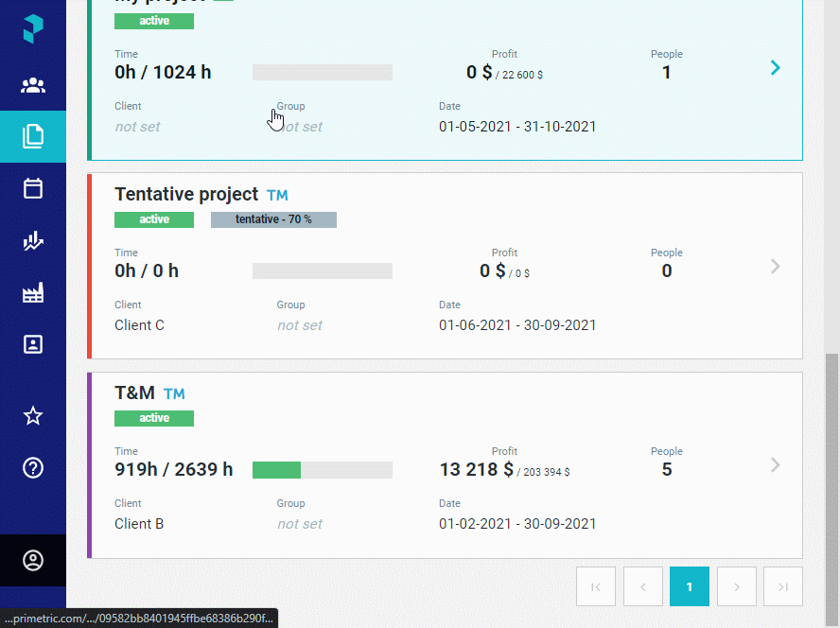Go to last page of pagination
The width and height of the screenshot is (840, 628).
(783, 586)
